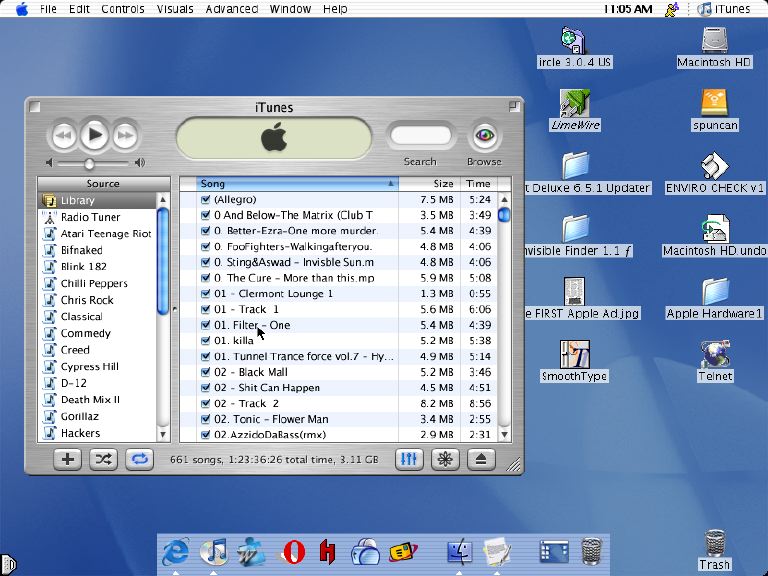Select Library in the Source list
The image size is (768, 576).
pyautogui.click(x=97, y=200)
